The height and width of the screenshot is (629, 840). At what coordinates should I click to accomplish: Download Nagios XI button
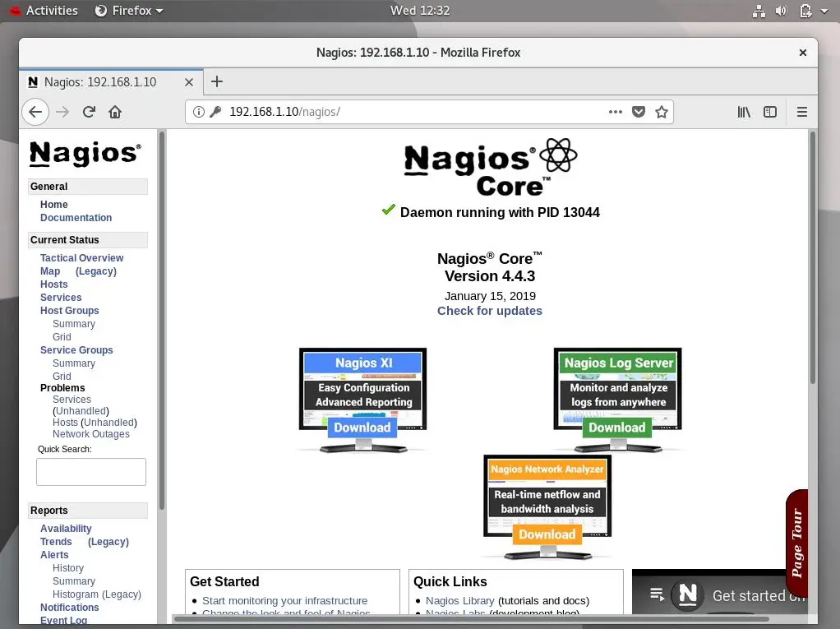tap(362, 428)
